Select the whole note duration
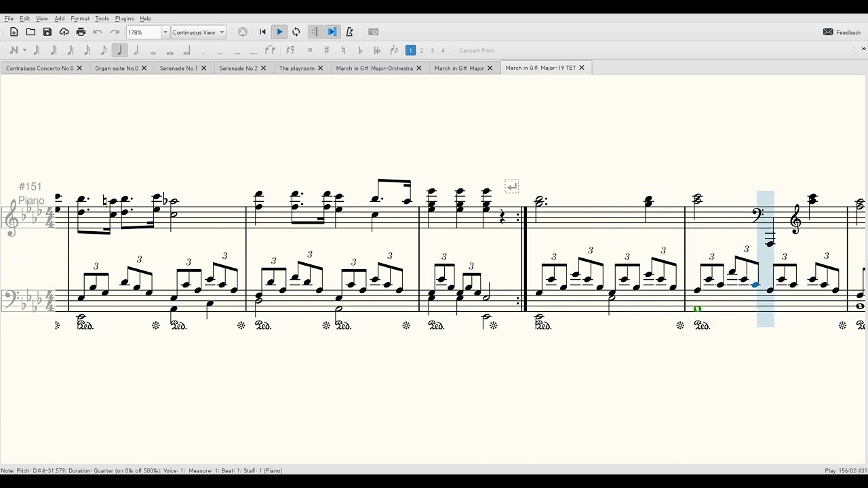 pyautogui.click(x=153, y=52)
